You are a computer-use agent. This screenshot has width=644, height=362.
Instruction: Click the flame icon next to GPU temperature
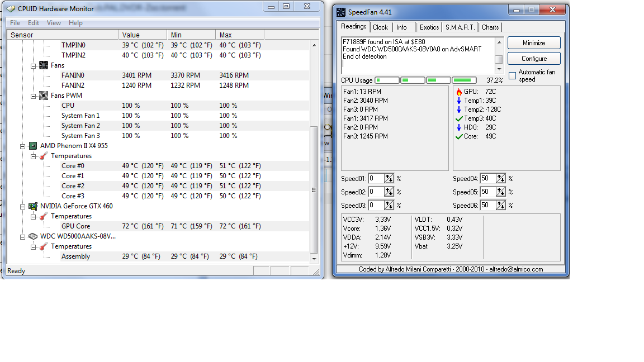coord(459,92)
